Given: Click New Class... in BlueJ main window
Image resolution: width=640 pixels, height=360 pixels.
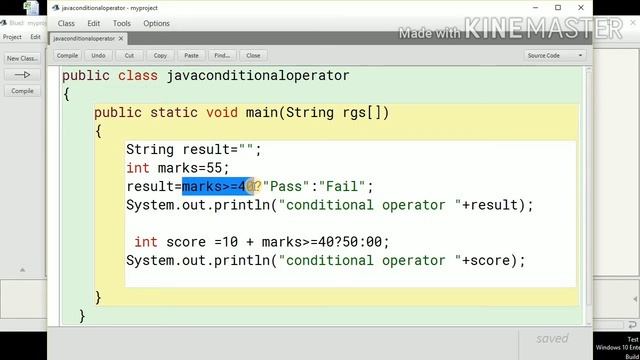Looking at the screenshot, I should point(22,58).
